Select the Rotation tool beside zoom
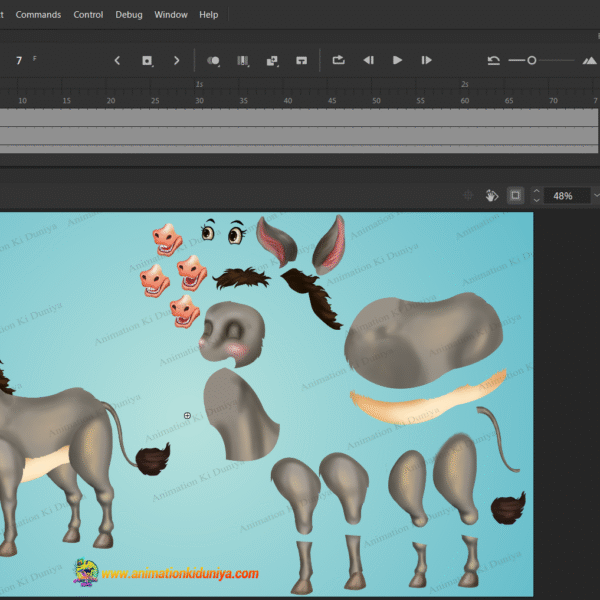The image size is (600, 600). pyautogui.click(x=492, y=196)
